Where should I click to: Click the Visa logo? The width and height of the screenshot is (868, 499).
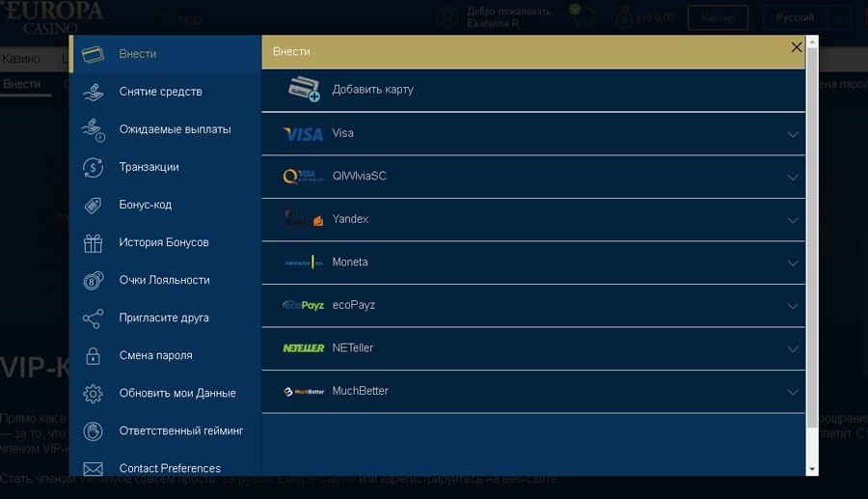pos(304,133)
